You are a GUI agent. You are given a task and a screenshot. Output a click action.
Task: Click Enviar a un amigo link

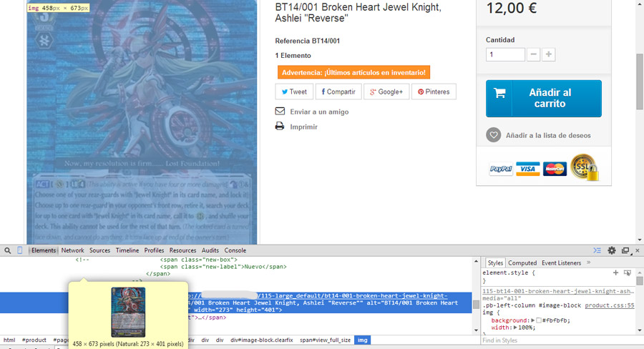(319, 112)
